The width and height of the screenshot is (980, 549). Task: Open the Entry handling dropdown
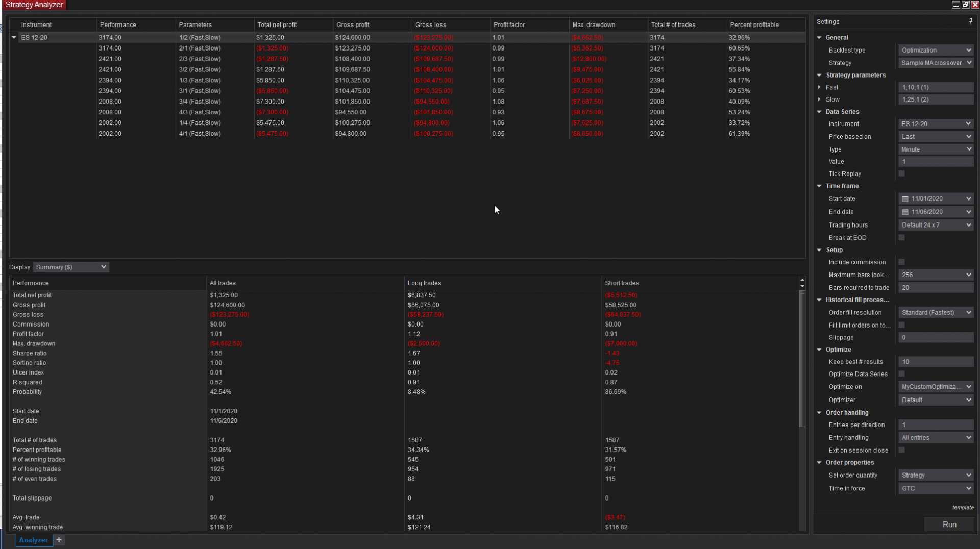936,438
